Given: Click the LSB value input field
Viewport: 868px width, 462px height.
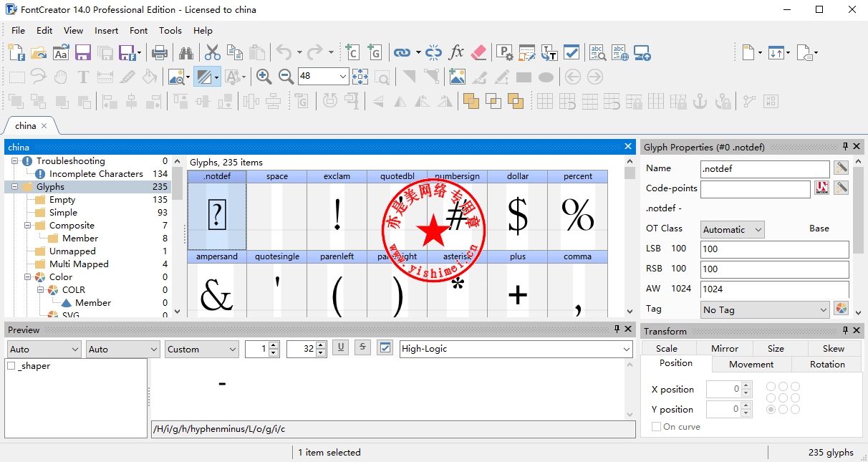Looking at the screenshot, I should [774, 249].
